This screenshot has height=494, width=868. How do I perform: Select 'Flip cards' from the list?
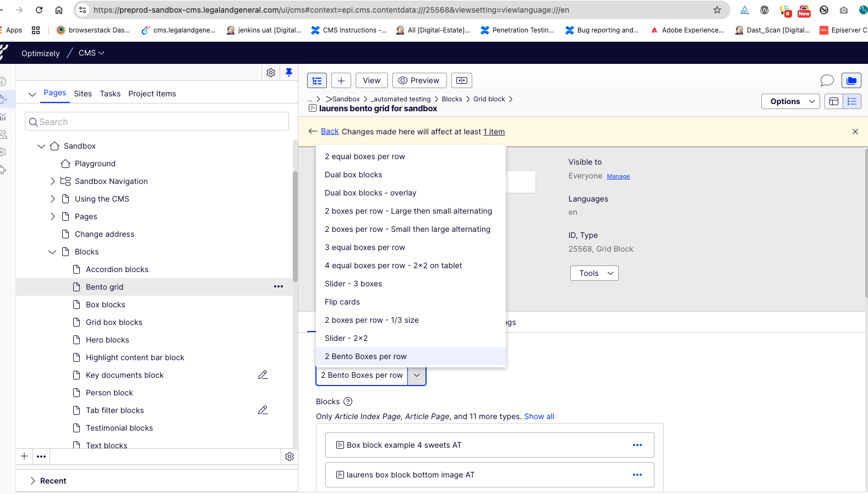click(x=342, y=302)
